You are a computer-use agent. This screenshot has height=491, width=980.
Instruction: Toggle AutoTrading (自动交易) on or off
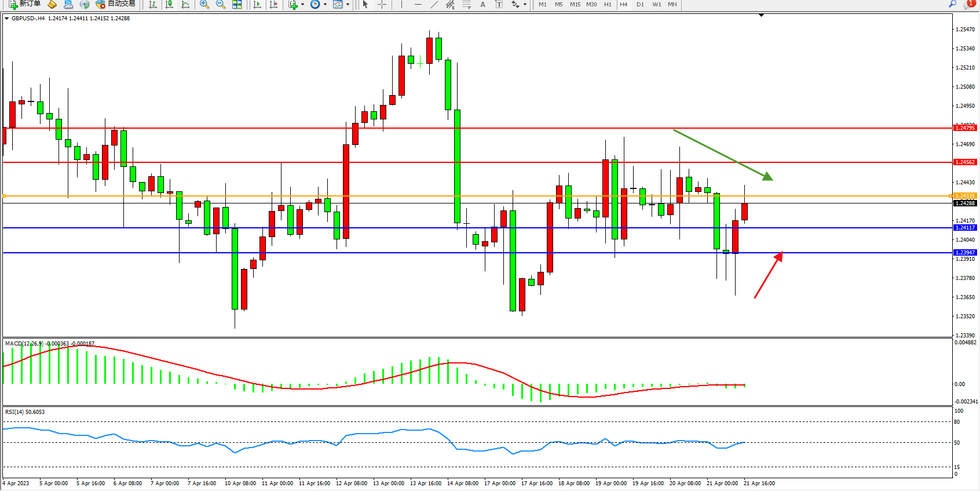[x=115, y=4]
